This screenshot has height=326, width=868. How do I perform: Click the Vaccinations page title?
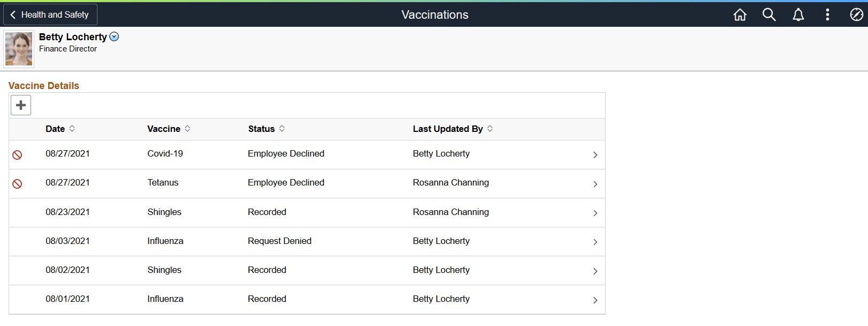tap(435, 14)
